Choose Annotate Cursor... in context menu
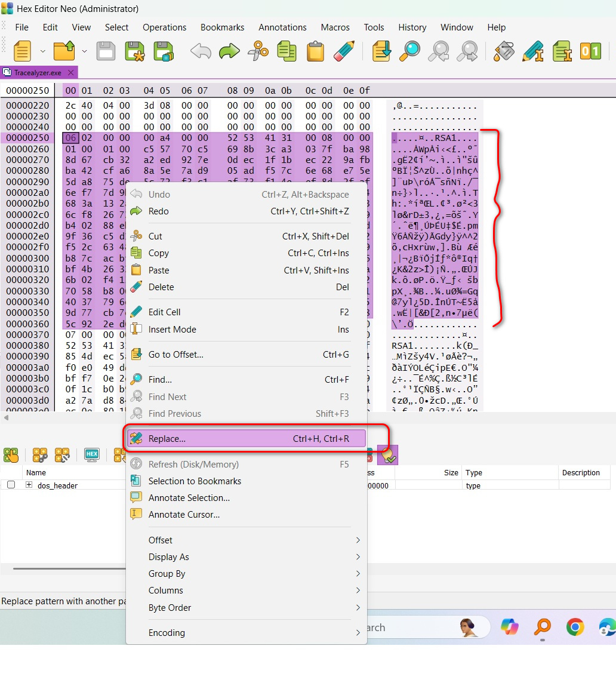The width and height of the screenshot is (616, 698). click(247, 514)
